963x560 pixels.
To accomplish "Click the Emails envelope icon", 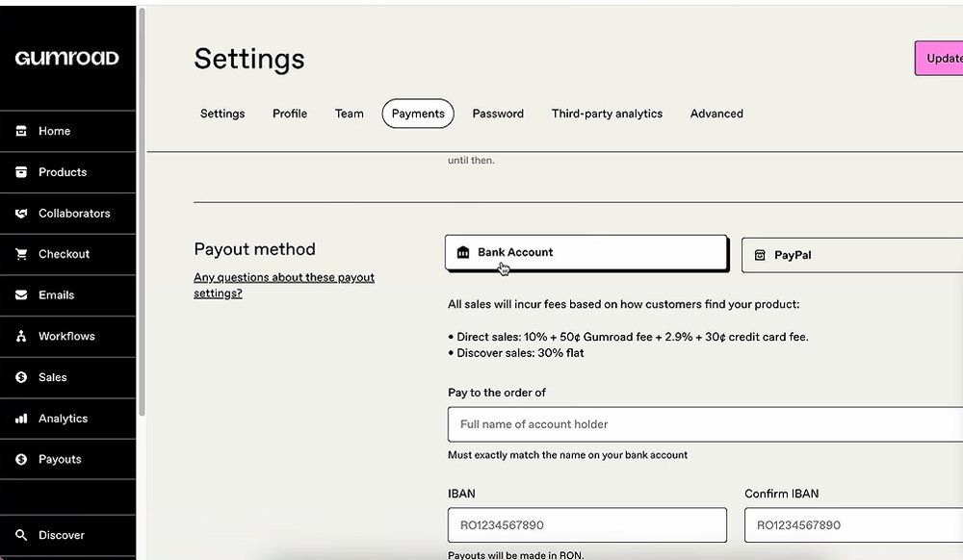I will coord(21,295).
